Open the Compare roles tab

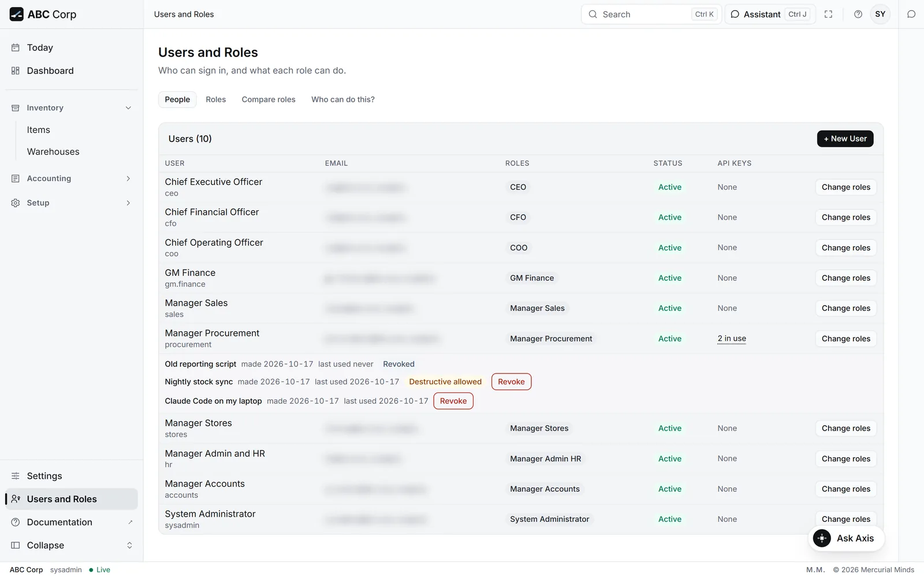click(x=269, y=99)
